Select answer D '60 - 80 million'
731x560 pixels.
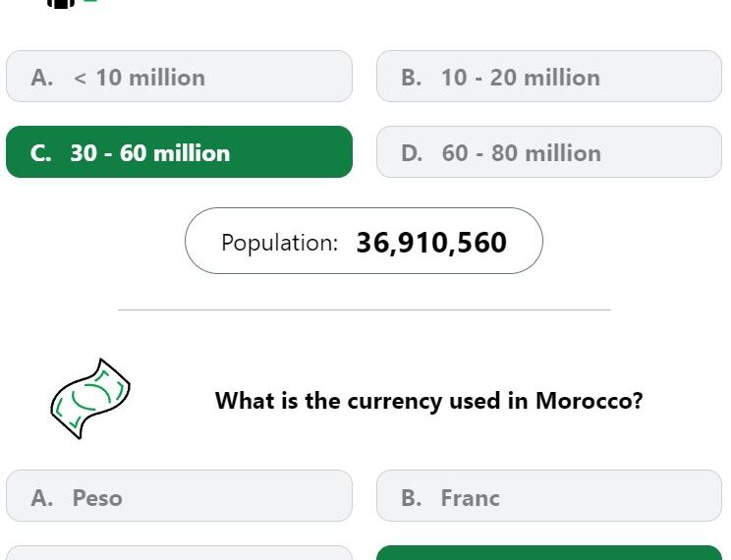[549, 152]
